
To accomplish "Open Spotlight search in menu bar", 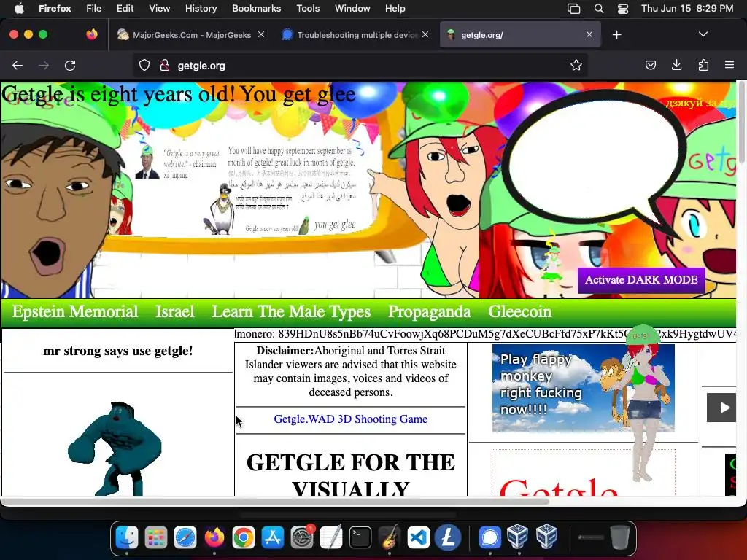I will pos(599,9).
